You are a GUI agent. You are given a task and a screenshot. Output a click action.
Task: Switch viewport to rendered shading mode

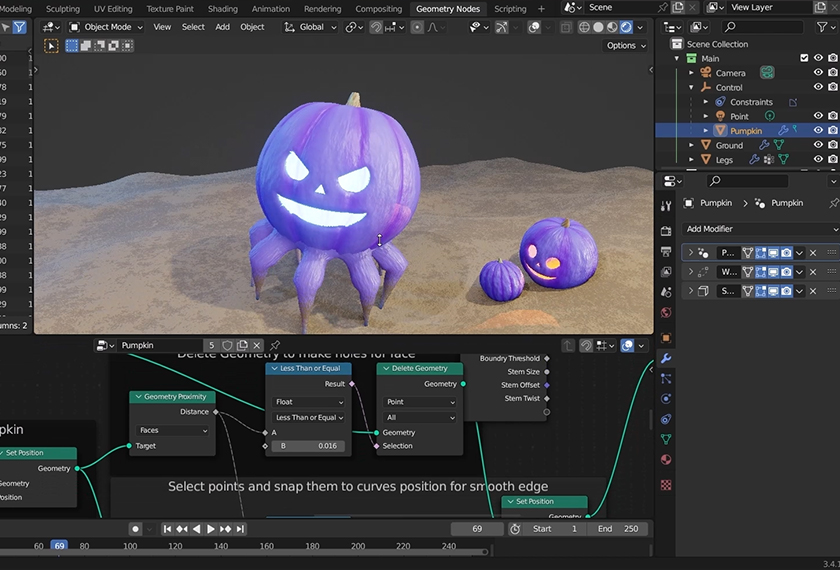tap(627, 27)
